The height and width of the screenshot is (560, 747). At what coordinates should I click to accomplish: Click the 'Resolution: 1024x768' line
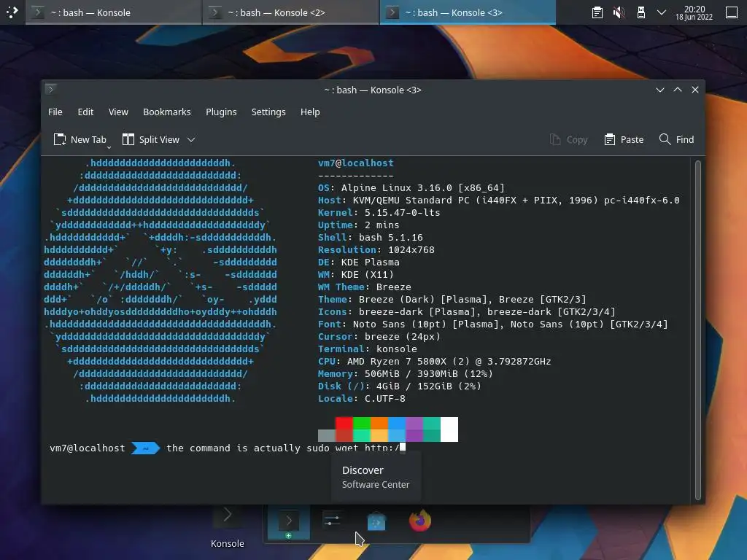(x=376, y=249)
